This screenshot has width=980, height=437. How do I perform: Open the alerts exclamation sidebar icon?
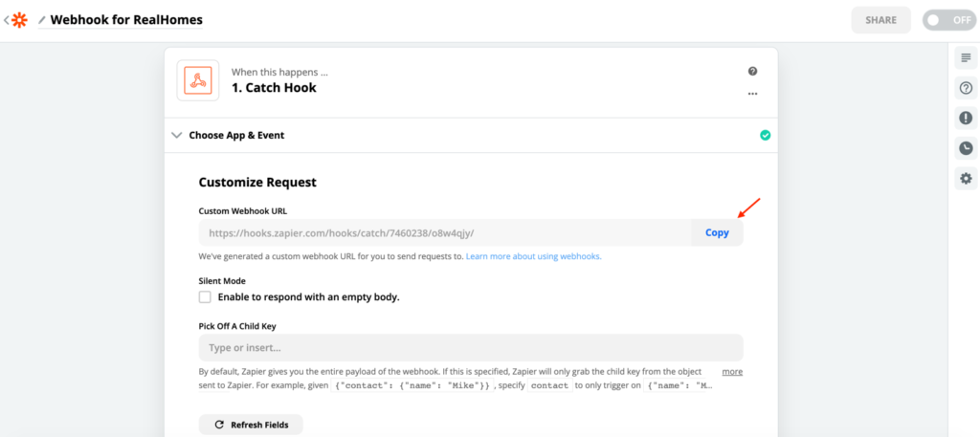pyautogui.click(x=966, y=118)
